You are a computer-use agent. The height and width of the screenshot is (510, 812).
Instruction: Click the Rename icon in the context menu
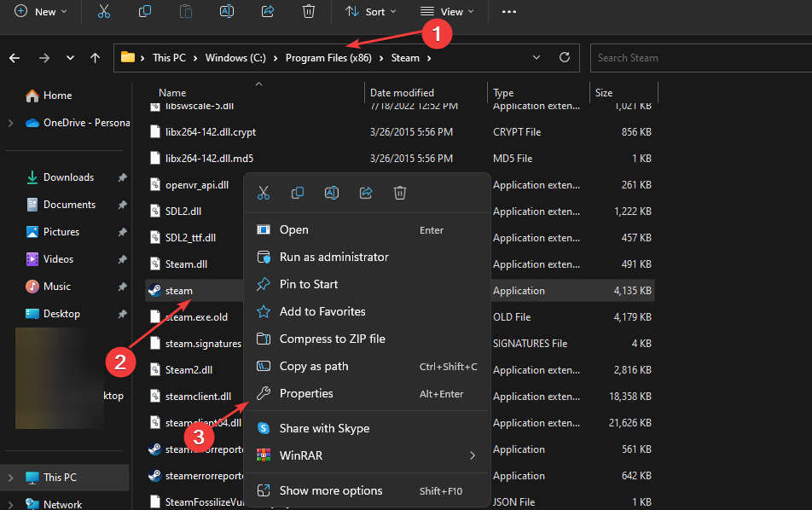pyautogui.click(x=332, y=193)
